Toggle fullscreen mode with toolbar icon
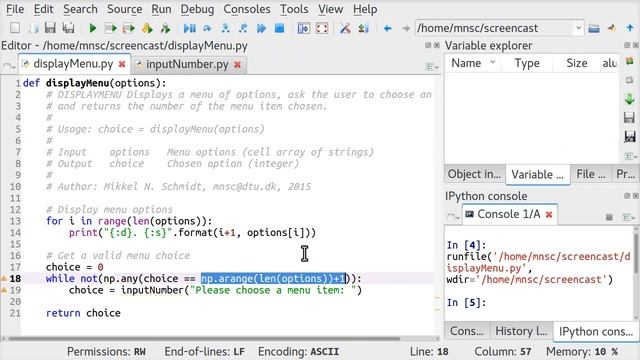The width and height of the screenshot is (640, 360). (x=322, y=28)
